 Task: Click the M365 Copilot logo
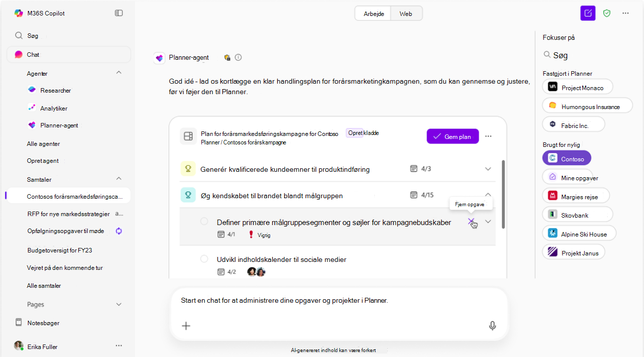[18, 13]
